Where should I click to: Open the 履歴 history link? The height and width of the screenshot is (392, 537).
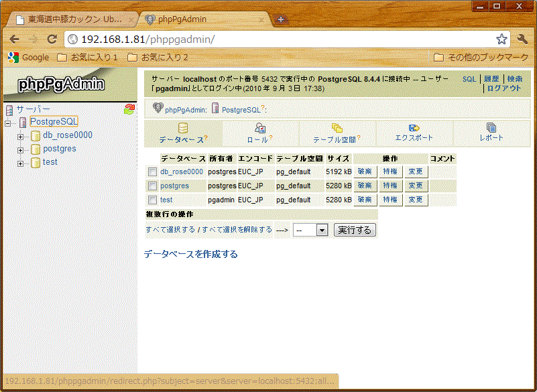pyautogui.click(x=491, y=79)
